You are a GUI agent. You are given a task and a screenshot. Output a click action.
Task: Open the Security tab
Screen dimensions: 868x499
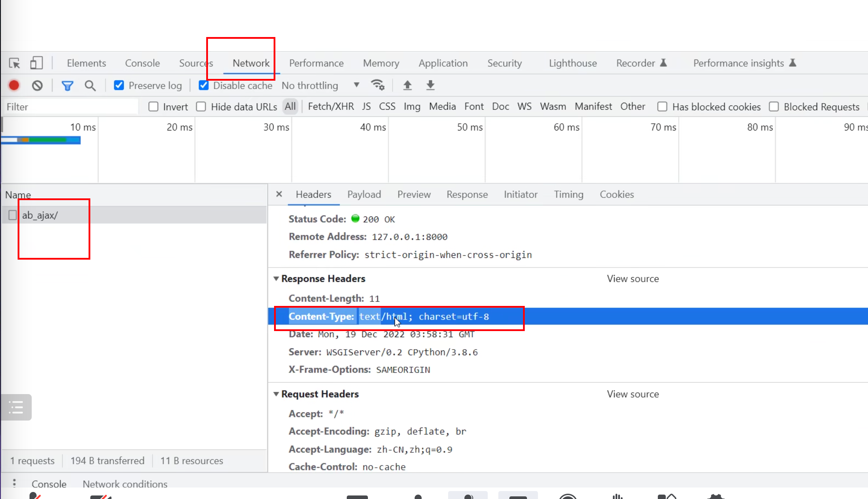[504, 63]
